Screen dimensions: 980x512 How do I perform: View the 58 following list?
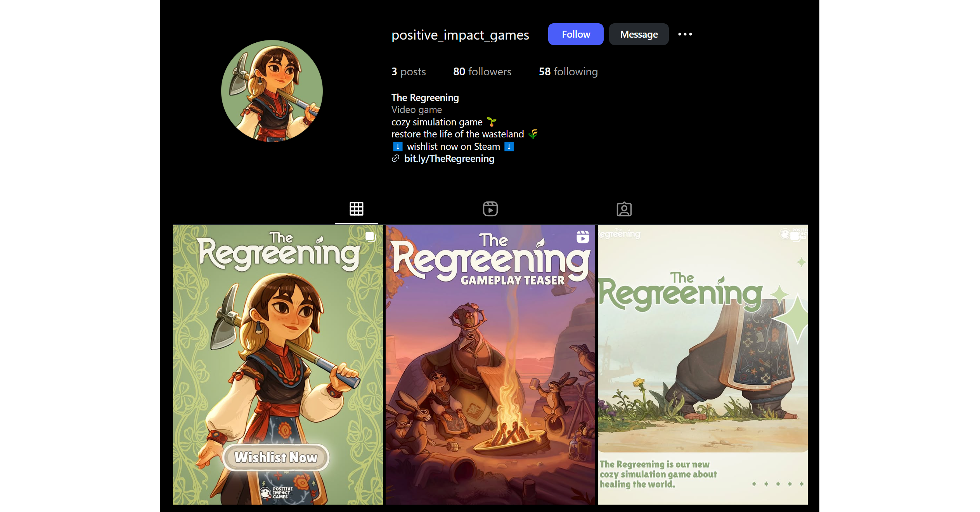tap(568, 71)
